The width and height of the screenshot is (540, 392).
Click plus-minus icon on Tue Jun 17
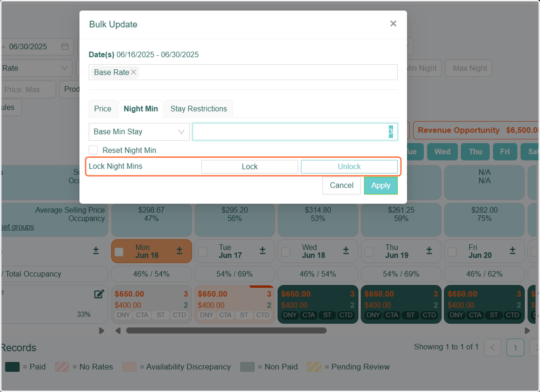click(x=263, y=250)
